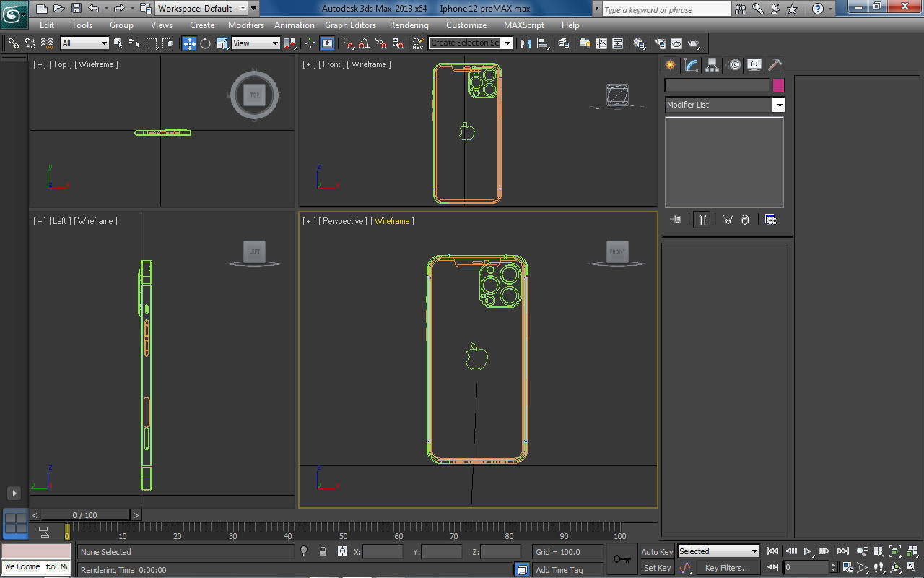Click the time slider 0 / 100 handle

tap(85, 515)
